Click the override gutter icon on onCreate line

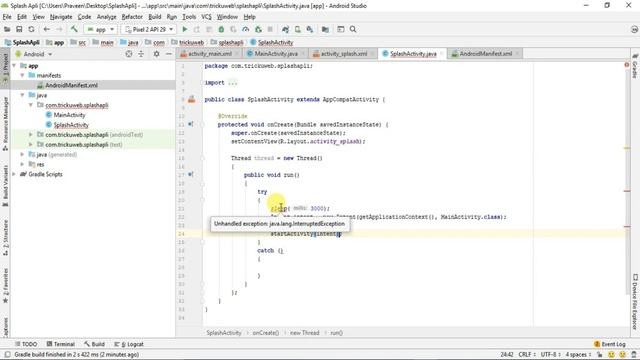[x=191, y=124]
